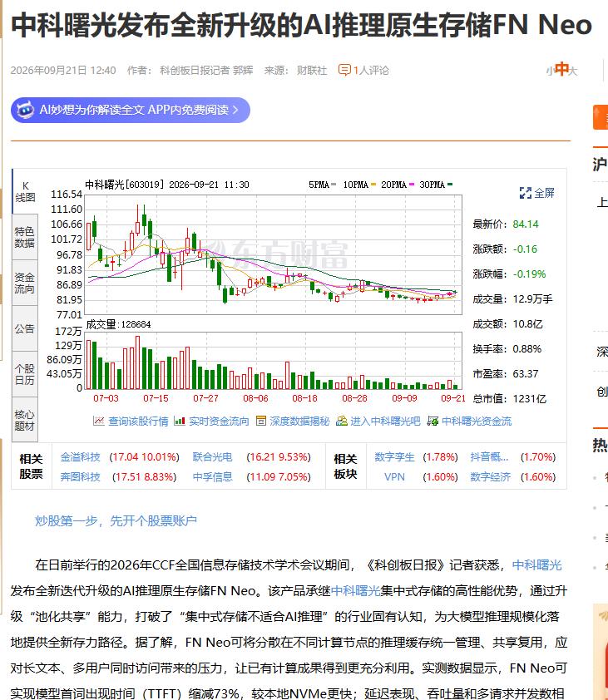Click the 全屏 fullscreen link text
This screenshot has width=608, height=700.
pyautogui.click(x=544, y=193)
